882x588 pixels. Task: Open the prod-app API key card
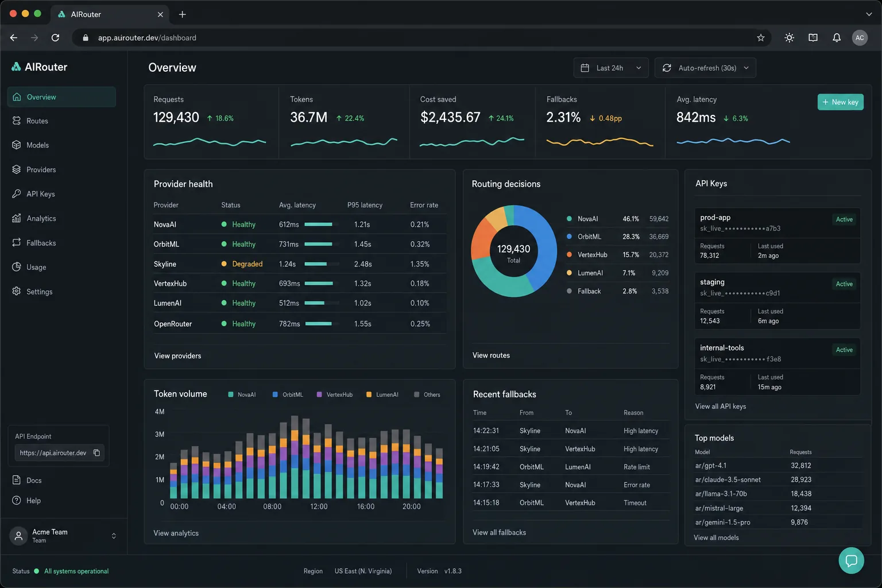pyautogui.click(x=777, y=235)
